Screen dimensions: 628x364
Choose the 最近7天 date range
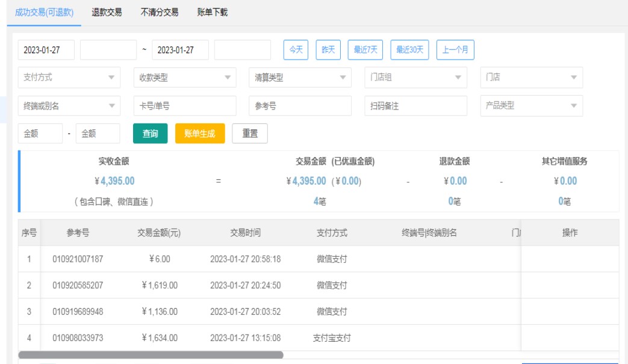[365, 50]
